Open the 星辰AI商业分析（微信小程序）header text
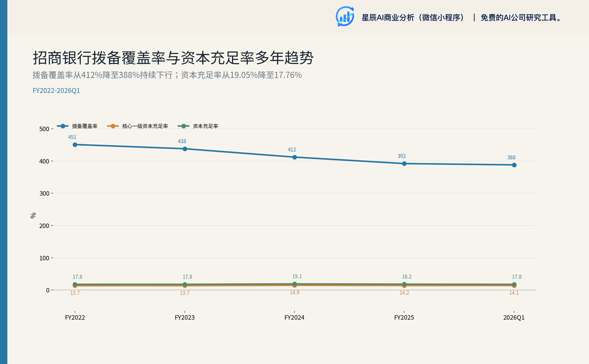589x364 pixels. (414, 18)
